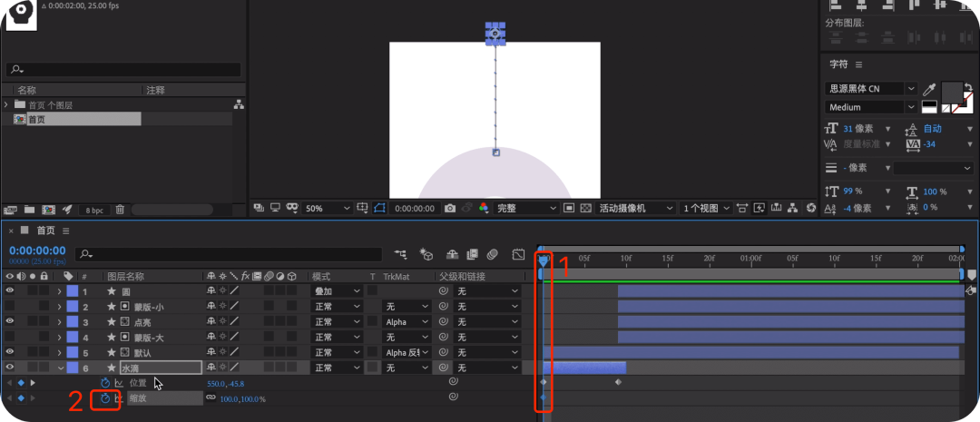980x422 pixels.
Task: Toggle visibility eye of layer 默认
Action: pyautogui.click(x=9, y=353)
